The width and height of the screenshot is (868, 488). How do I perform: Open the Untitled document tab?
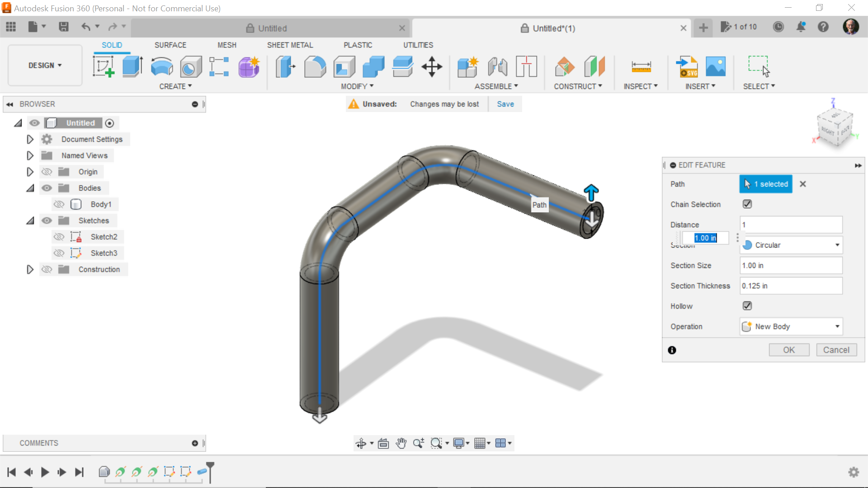pyautogui.click(x=271, y=28)
